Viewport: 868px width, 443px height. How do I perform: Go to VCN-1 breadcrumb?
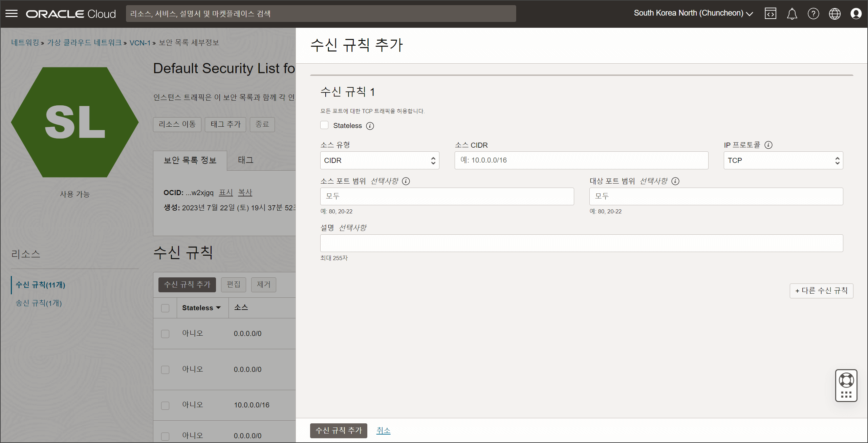tap(140, 43)
